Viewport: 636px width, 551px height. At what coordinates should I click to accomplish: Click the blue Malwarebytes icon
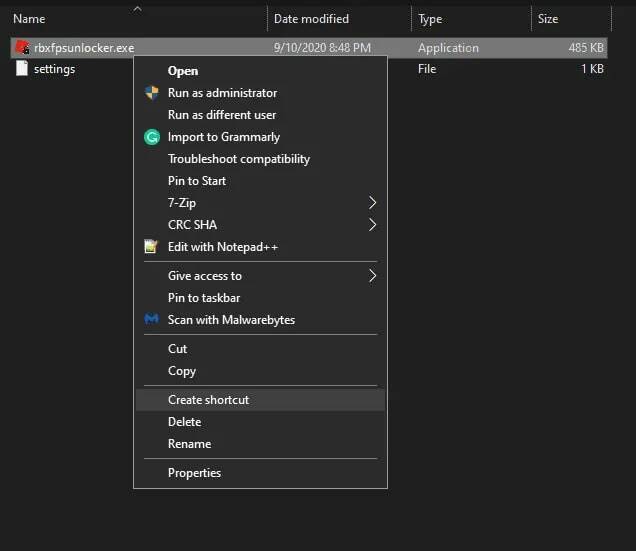click(152, 320)
